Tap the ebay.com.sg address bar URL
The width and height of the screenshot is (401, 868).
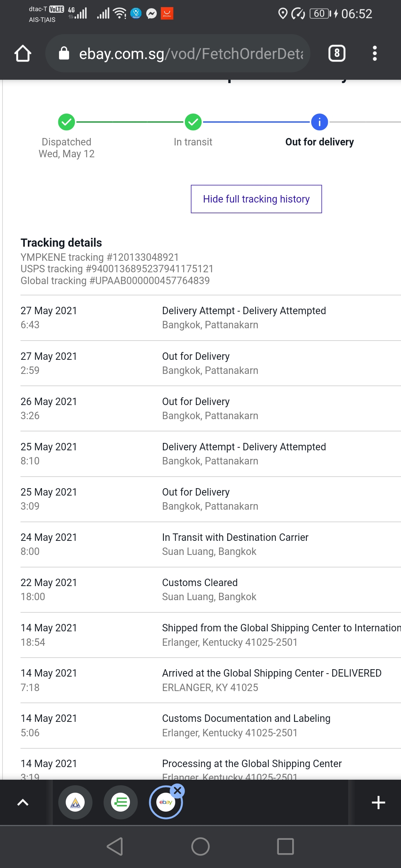coord(191,54)
